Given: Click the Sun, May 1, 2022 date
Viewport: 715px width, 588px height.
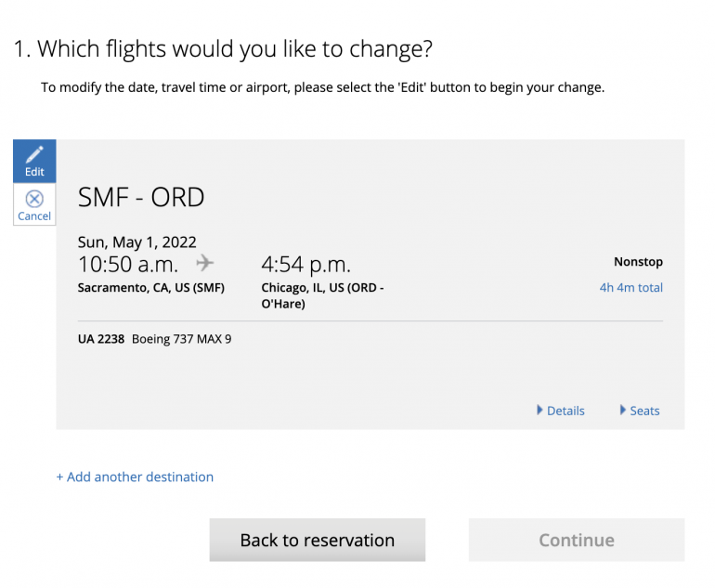Looking at the screenshot, I should tap(137, 242).
